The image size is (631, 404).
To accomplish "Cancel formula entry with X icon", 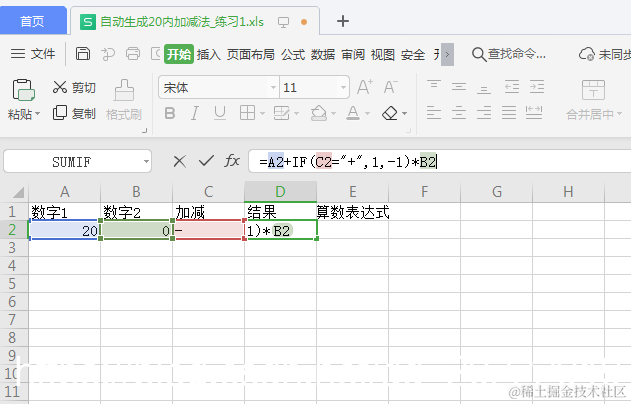I will [x=179, y=162].
